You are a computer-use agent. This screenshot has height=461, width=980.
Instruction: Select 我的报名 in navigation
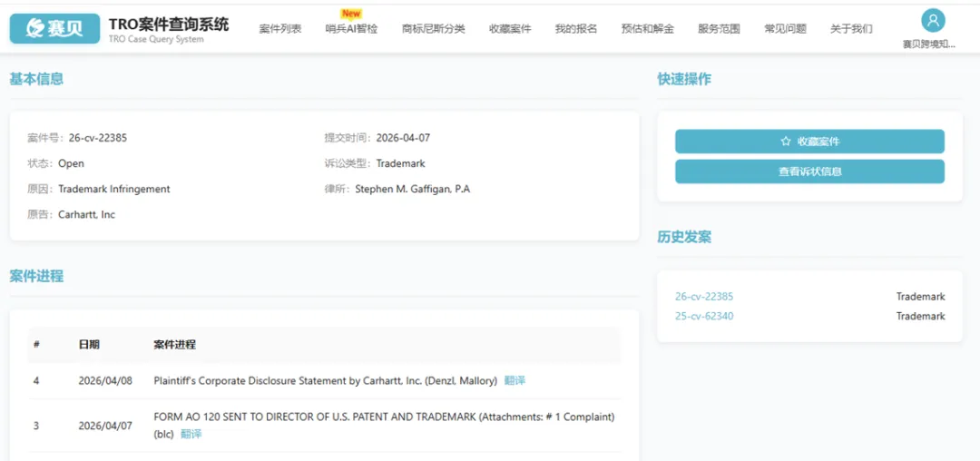[x=575, y=29]
